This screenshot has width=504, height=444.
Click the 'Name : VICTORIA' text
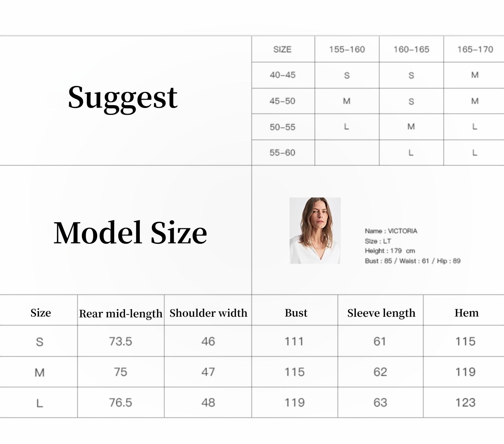[x=391, y=231]
